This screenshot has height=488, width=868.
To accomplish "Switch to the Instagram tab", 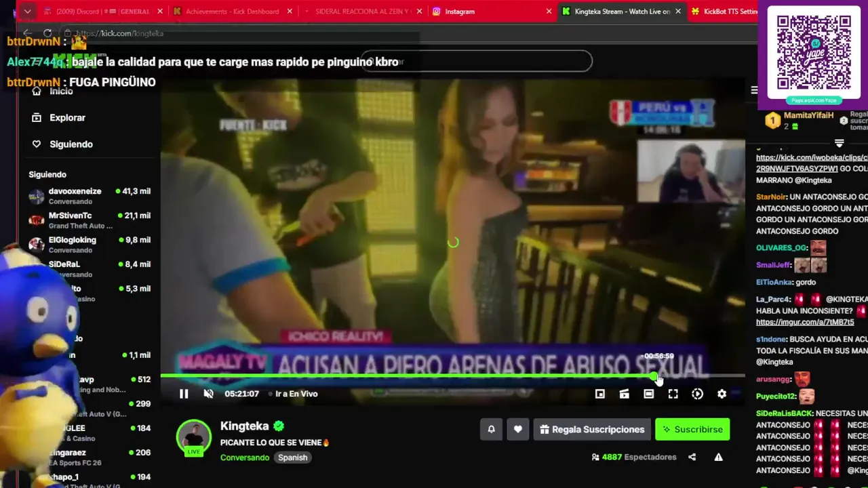I will pyautogui.click(x=492, y=12).
